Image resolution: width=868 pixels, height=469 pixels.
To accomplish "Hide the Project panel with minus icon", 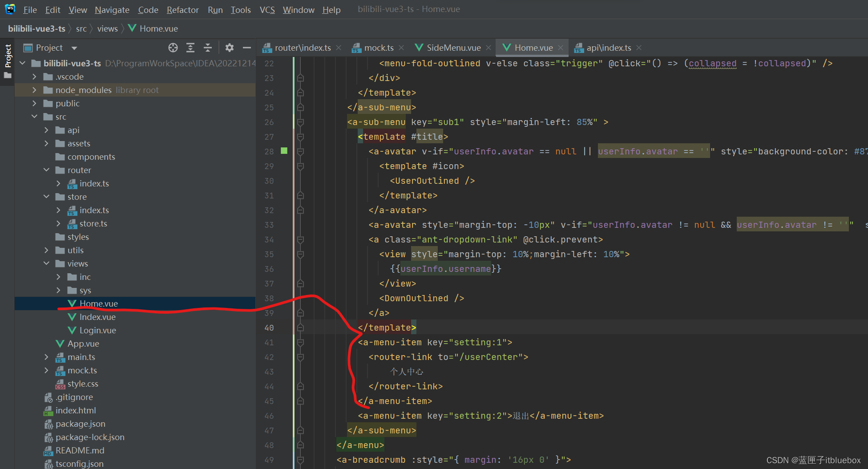I will (247, 48).
